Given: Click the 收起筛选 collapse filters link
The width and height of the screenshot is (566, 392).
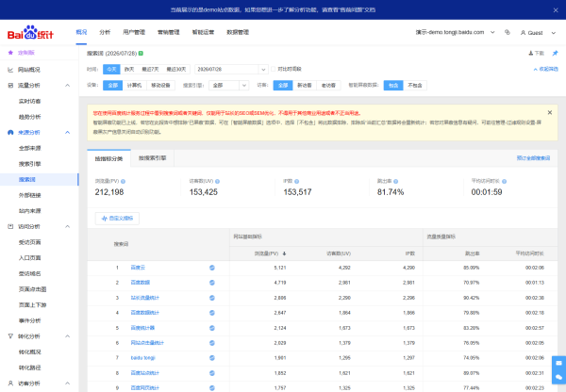Looking at the screenshot, I should pos(546,69).
